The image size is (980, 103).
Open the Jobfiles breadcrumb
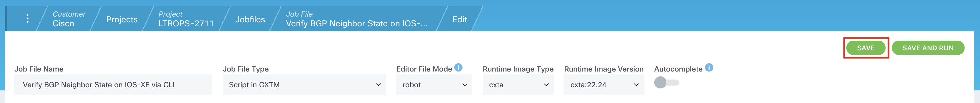tap(250, 19)
